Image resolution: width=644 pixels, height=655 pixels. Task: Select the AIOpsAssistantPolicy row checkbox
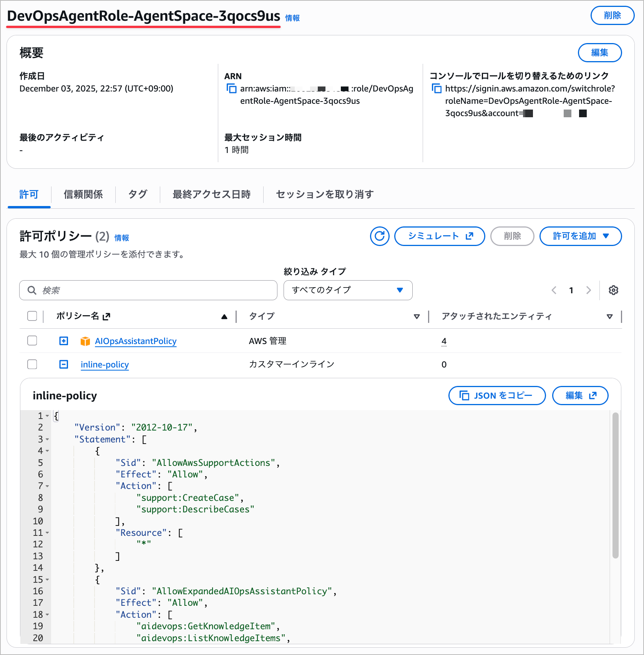pyautogui.click(x=32, y=341)
